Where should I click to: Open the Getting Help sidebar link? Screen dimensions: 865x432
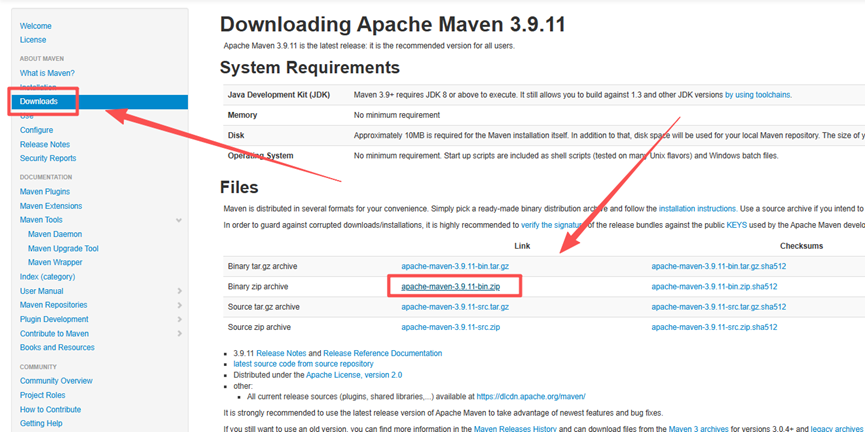41,424
